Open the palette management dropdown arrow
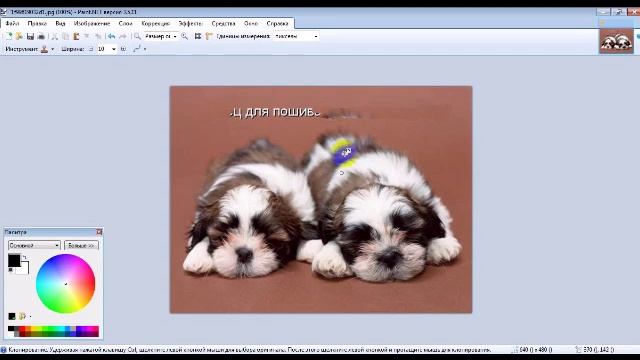 [x=30, y=316]
